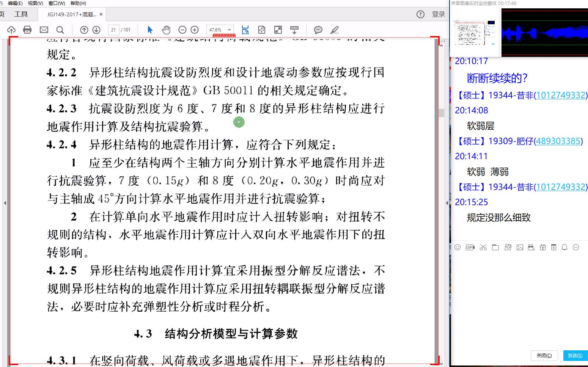Open the emoji picker in chat
This screenshot has width=588, height=367.
click(458, 247)
